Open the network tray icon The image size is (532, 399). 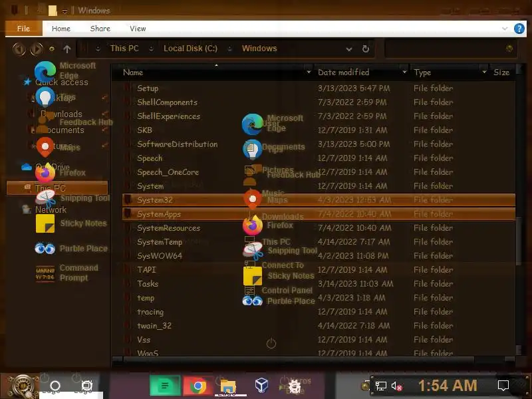pos(380,386)
